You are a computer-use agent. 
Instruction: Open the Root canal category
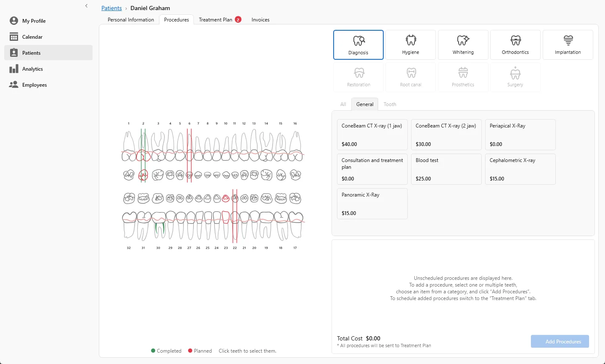411,77
